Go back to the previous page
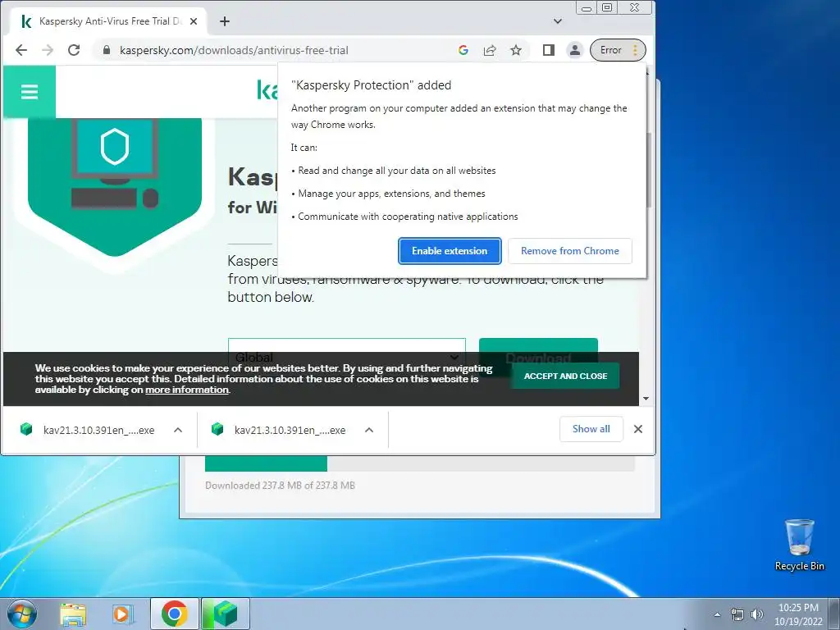 (21, 50)
